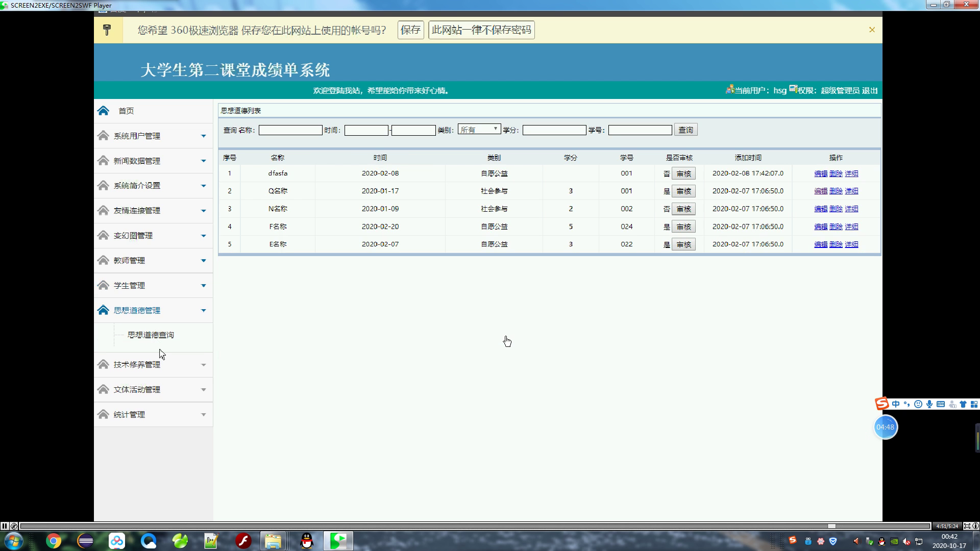Click the Sogou voice input microphone
Viewport: 980px width, 551px height.
coord(929,404)
